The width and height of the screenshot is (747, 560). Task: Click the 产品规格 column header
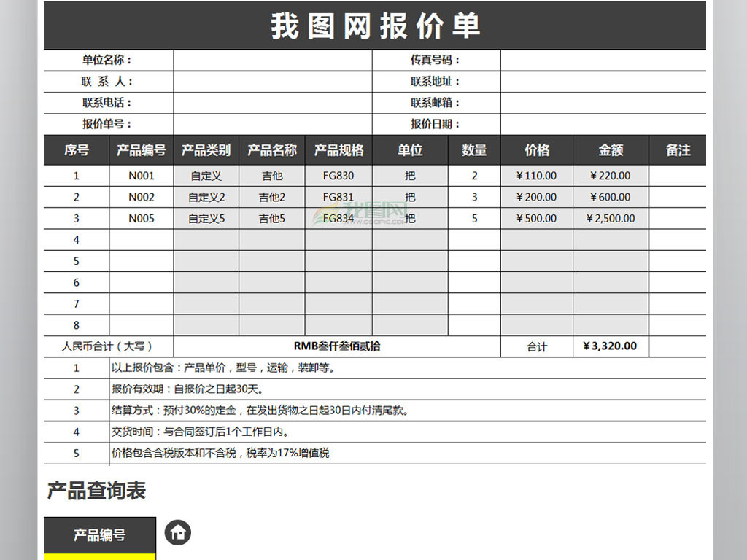(338, 150)
